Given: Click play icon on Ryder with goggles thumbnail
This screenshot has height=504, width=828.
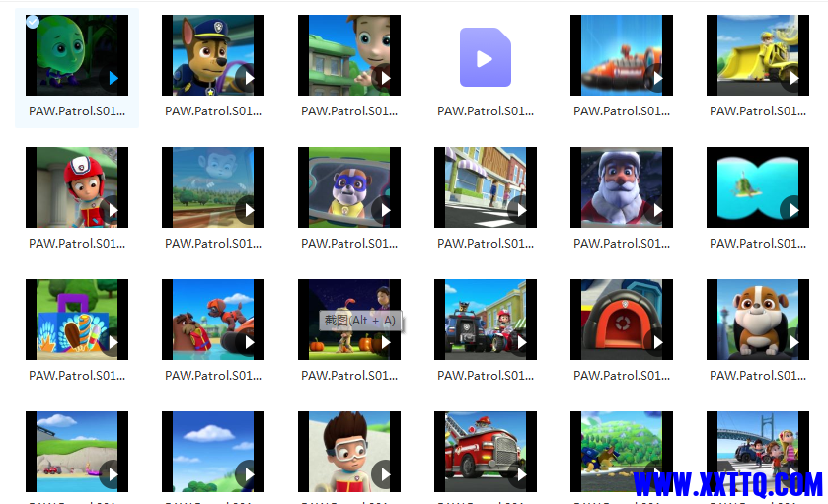Looking at the screenshot, I should click(386, 474).
